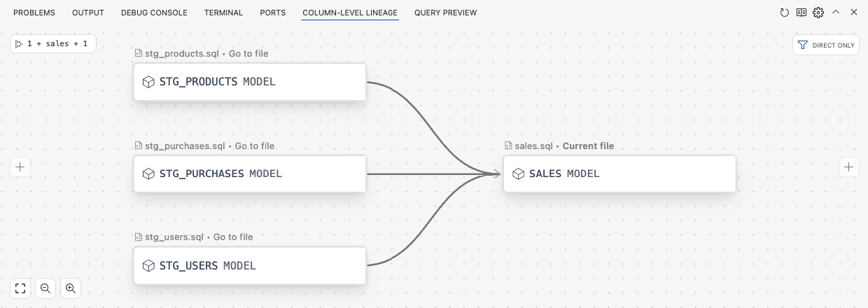Go to file stg_users.sql
This screenshot has height=308, width=868.
pos(233,237)
